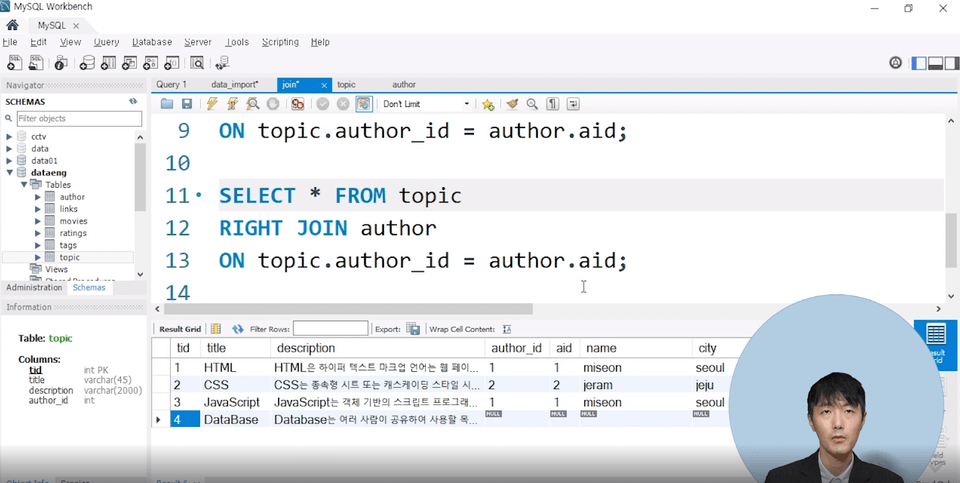The width and height of the screenshot is (960, 483).
Task: Select the links table
Action: pyautogui.click(x=69, y=209)
